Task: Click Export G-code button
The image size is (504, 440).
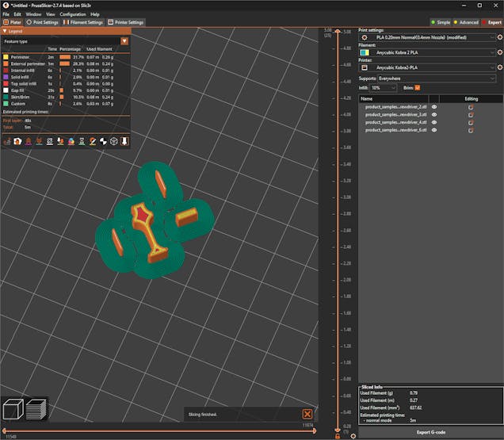Action: [430, 432]
